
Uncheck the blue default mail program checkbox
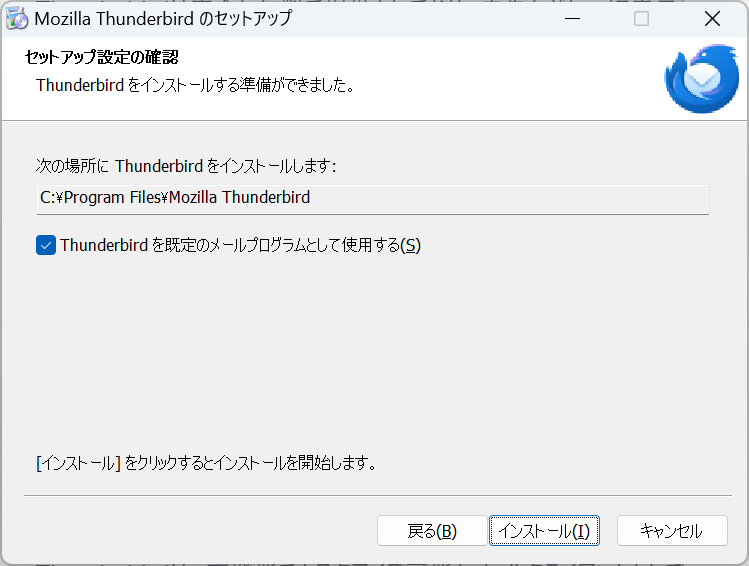click(x=46, y=246)
